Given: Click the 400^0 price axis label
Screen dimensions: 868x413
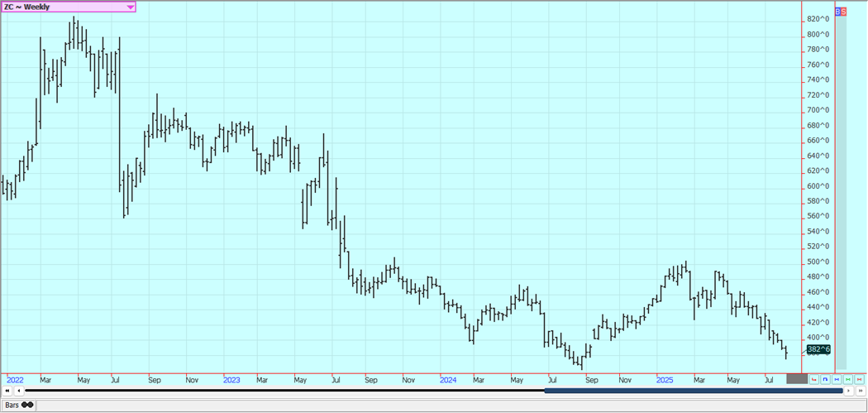Looking at the screenshot, I should click(x=818, y=337).
